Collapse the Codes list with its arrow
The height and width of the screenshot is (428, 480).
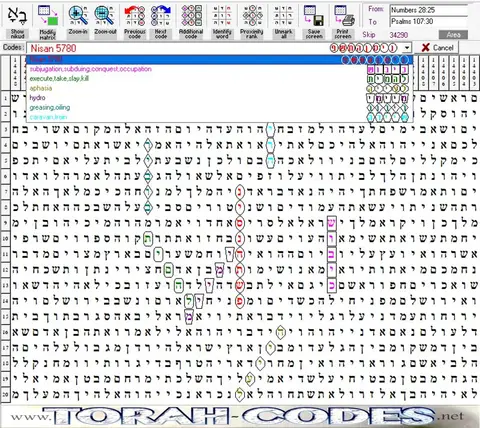(x=407, y=48)
